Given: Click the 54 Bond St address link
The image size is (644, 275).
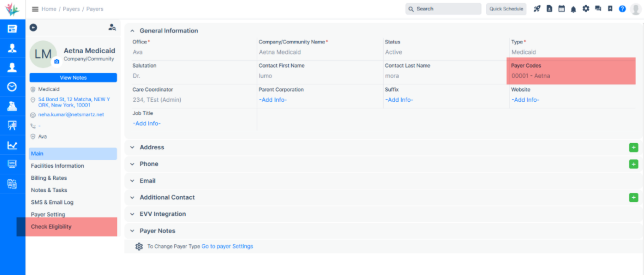Looking at the screenshot, I should pyautogui.click(x=74, y=102).
